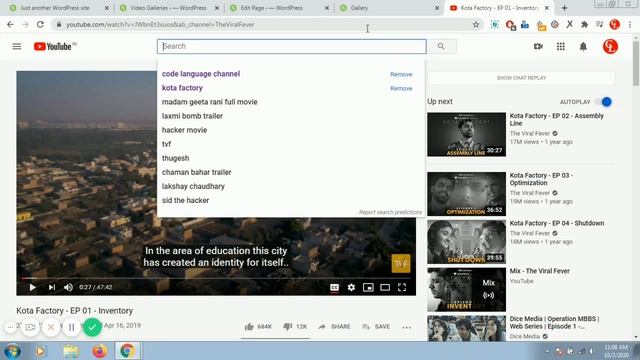Seek using the video progress bar
The image size is (640, 360).
216,278
